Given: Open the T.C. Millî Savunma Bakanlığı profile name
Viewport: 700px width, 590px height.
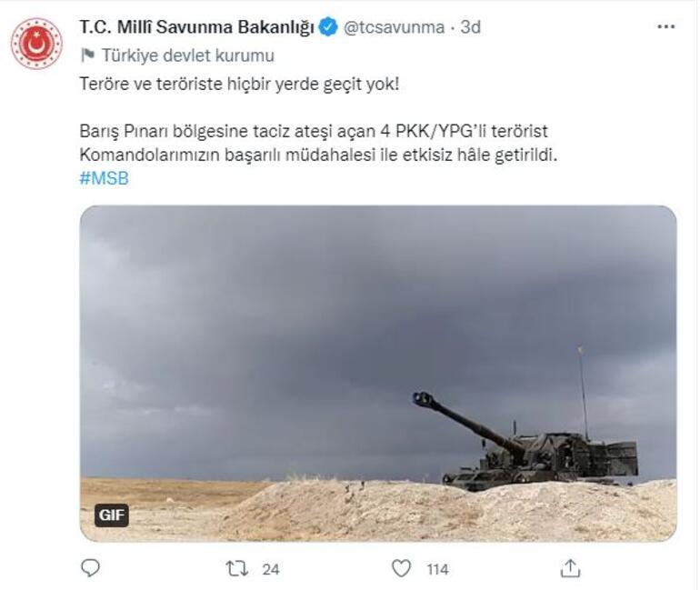Looking at the screenshot, I should (196, 27).
